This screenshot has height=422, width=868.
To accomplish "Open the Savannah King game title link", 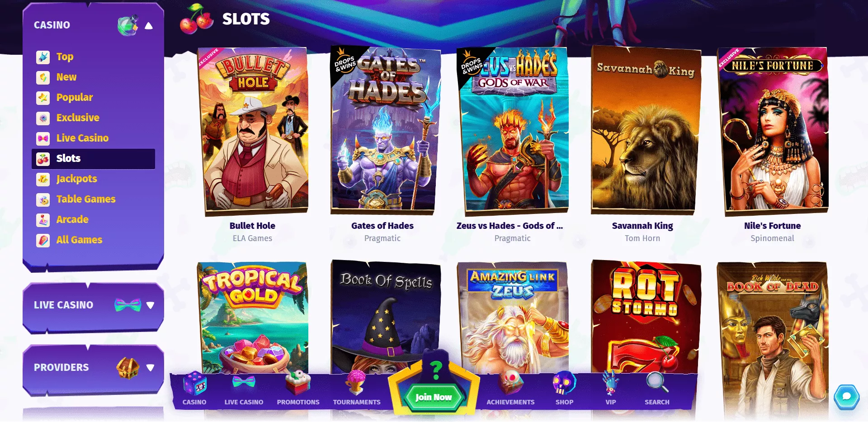I will click(642, 226).
